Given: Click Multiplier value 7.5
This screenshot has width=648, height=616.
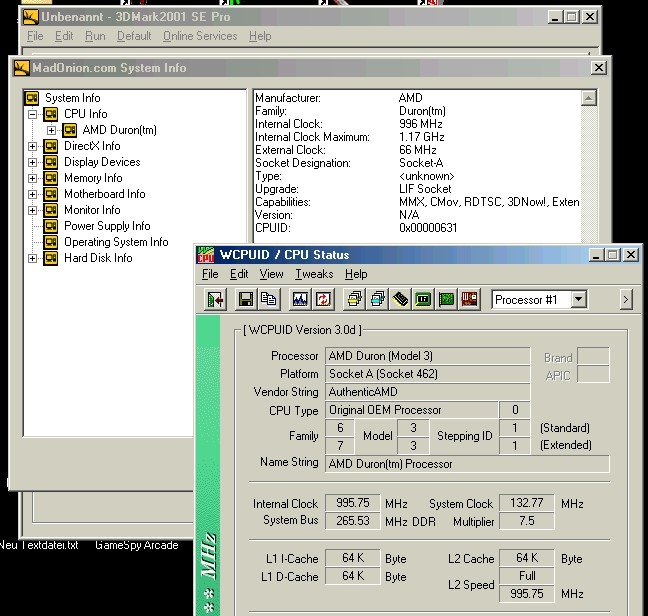Looking at the screenshot, I should (x=526, y=521).
